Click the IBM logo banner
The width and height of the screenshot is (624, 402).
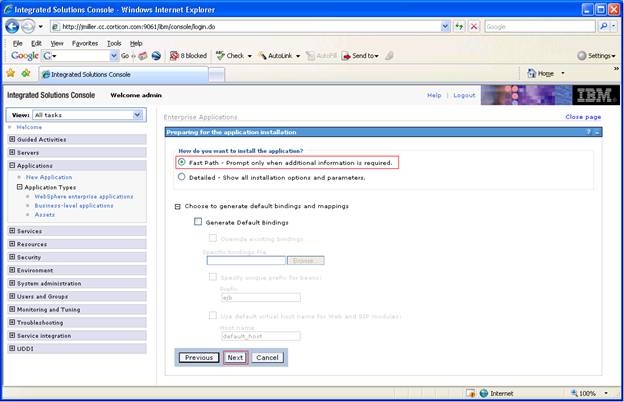coord(595,95)
